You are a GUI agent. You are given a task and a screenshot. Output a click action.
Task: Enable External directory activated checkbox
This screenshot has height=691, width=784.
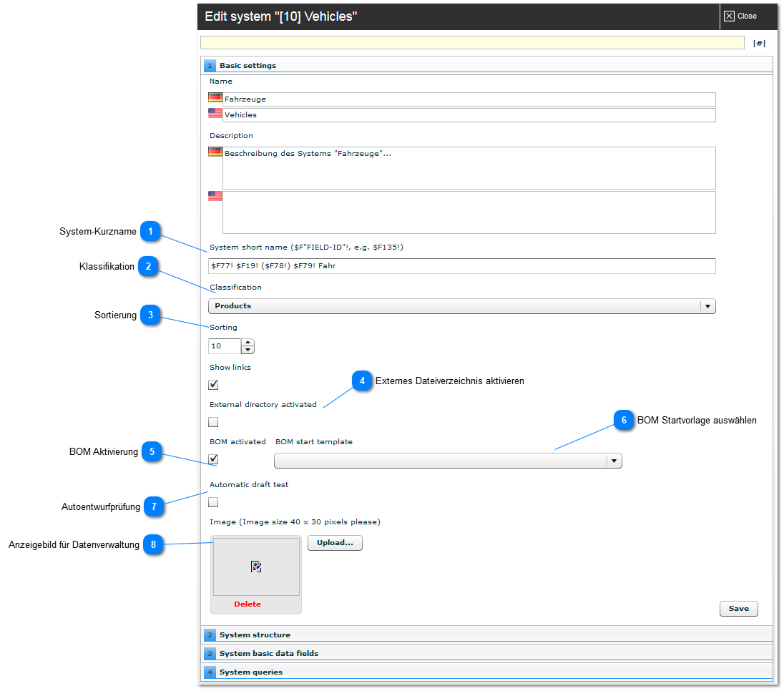(x=213, y=422)
